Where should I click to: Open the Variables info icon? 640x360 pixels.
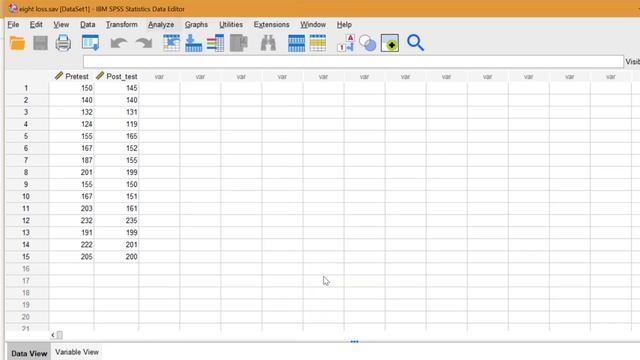pyautogui.click(x=215, y=43)
